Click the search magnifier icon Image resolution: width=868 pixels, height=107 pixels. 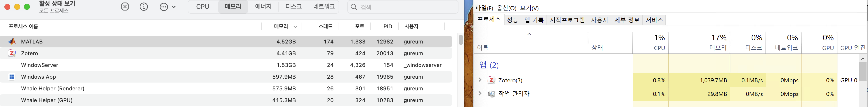coord(354,7)
